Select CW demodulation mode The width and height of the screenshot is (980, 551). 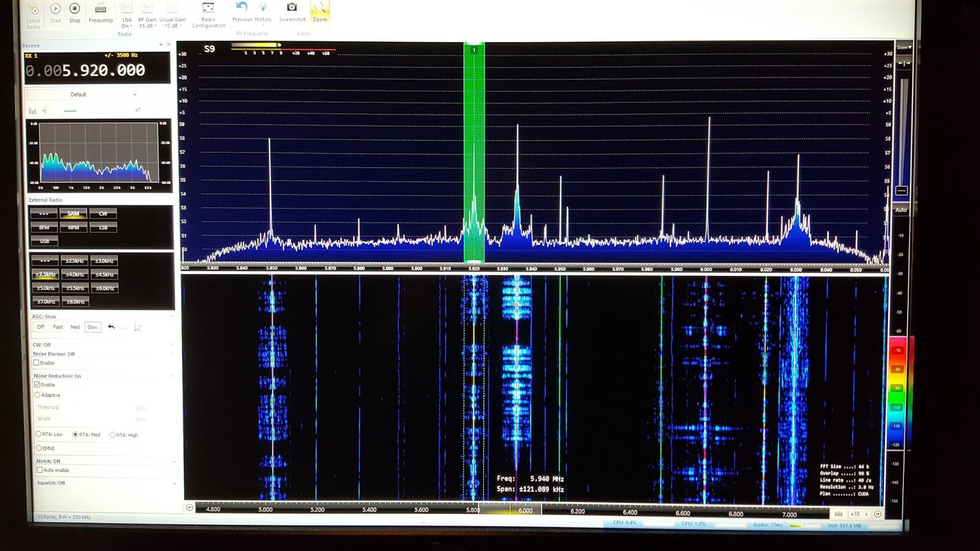coord(103,214)
